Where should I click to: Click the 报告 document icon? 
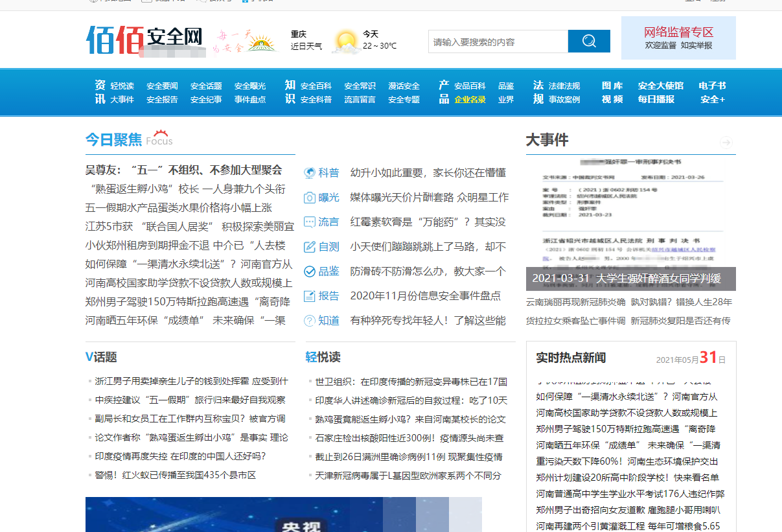pyautogui.click(x=310, y=296)
